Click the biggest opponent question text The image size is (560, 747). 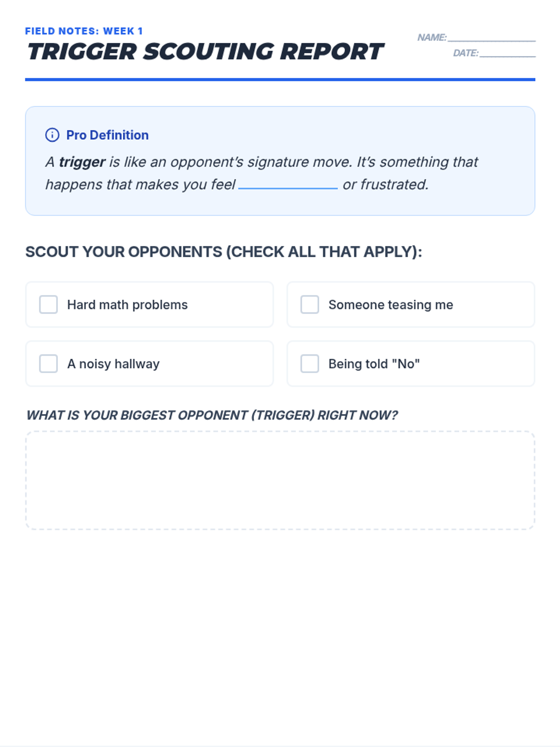click(x=212, y=415)
